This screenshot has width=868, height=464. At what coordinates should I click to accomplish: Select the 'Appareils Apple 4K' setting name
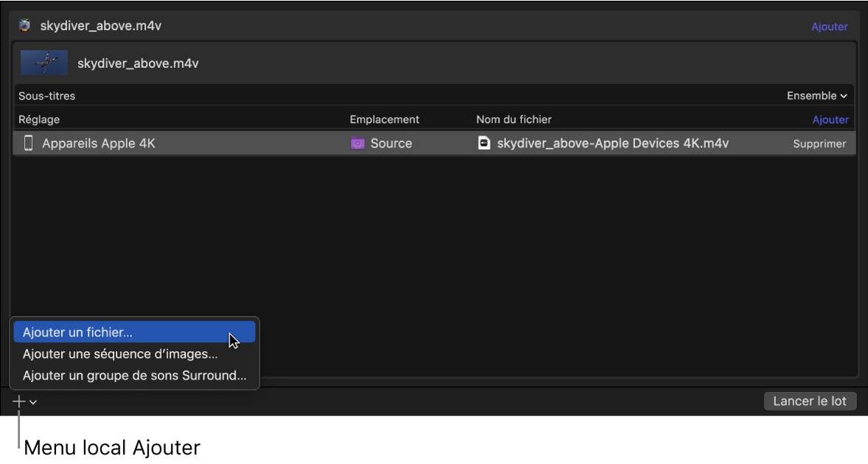tap(99, 144)
